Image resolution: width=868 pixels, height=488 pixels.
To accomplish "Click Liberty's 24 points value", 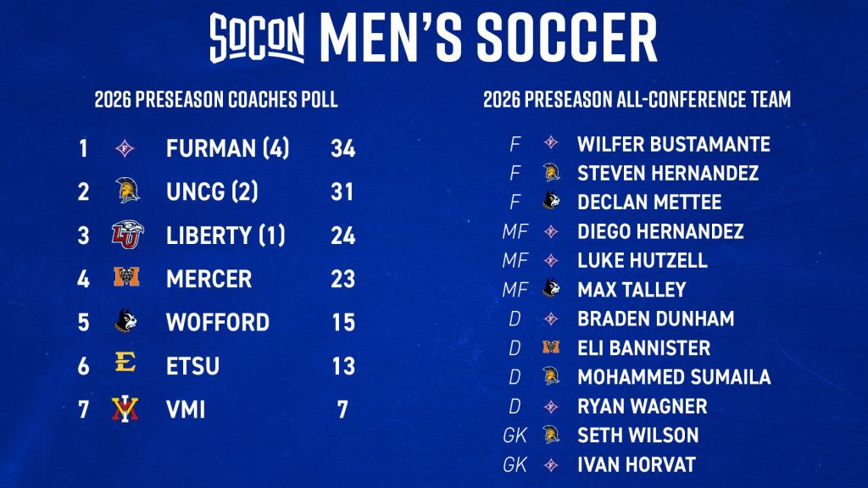I will point(342,236).
